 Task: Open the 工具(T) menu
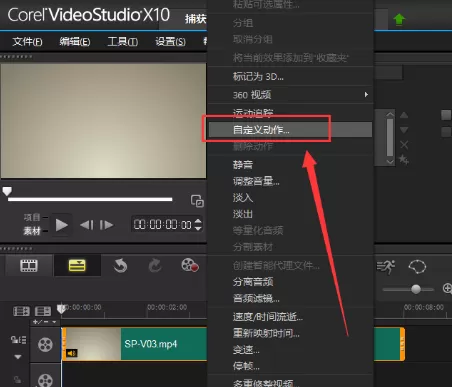pyautogui.click(x=123, y=42)
